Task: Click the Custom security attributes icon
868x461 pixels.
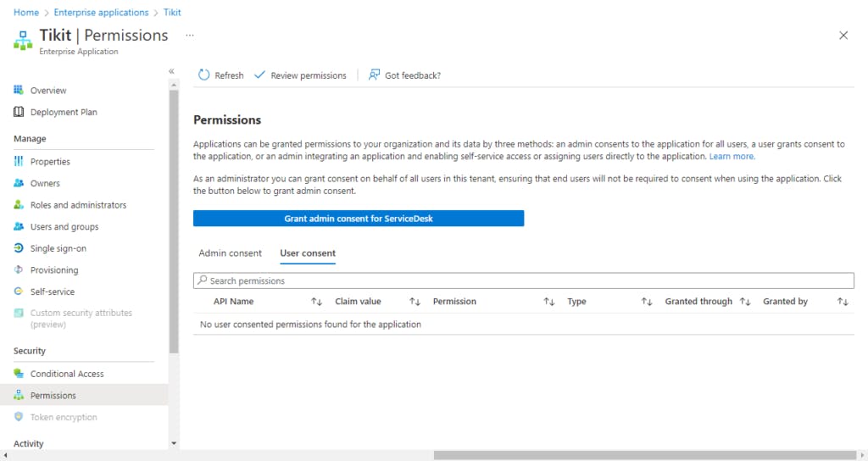Action: point(19,313)
